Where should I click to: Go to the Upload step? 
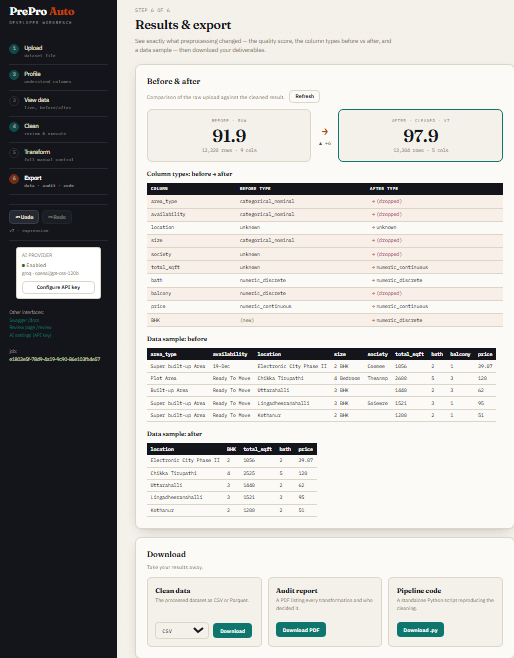click(x=58, y=51)
